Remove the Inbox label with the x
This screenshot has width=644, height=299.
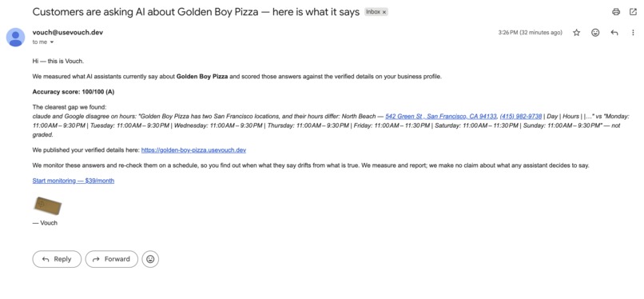(384, 12)
